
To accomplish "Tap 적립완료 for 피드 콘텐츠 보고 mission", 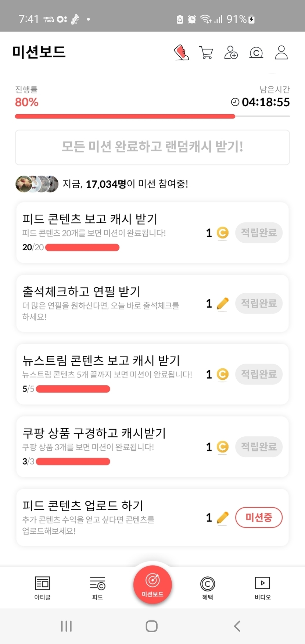I will (x=259, y=233).
